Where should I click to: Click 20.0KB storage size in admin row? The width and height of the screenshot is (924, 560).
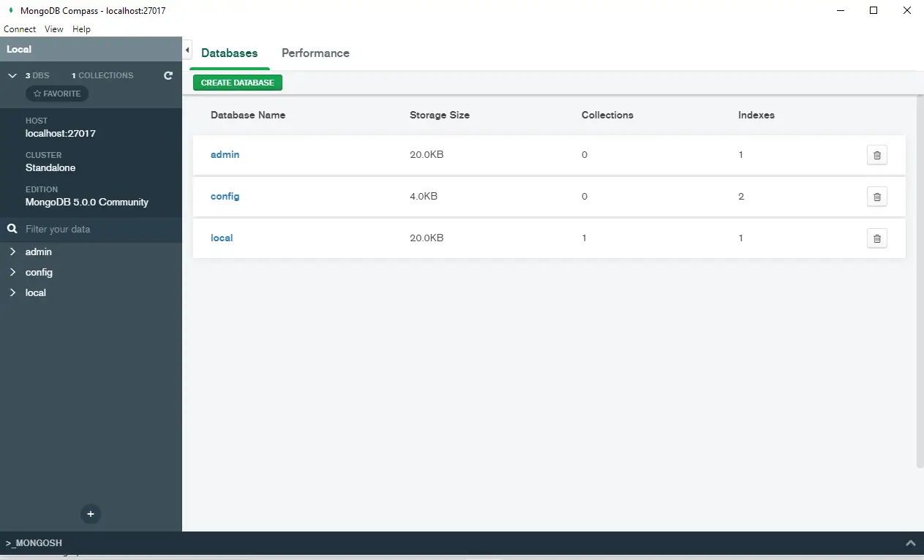427,155
